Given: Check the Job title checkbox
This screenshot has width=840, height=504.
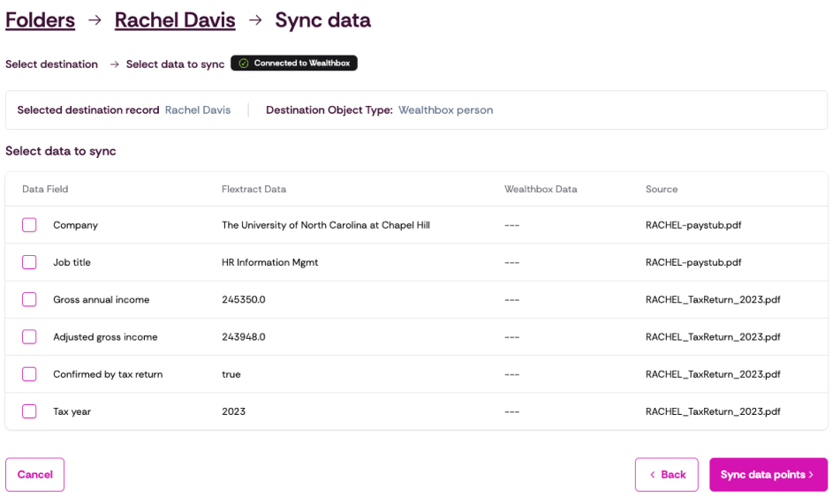Looking at the screenshot, I should point(29,262).
